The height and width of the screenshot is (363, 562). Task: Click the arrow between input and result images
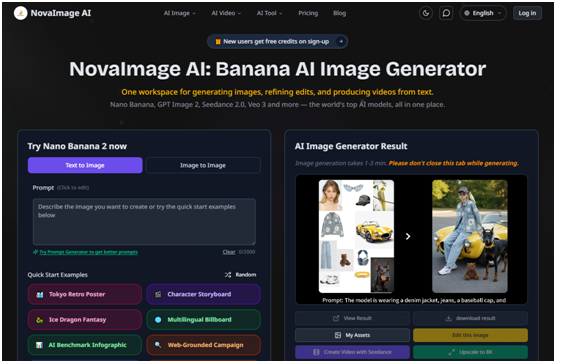click(408, 236)
